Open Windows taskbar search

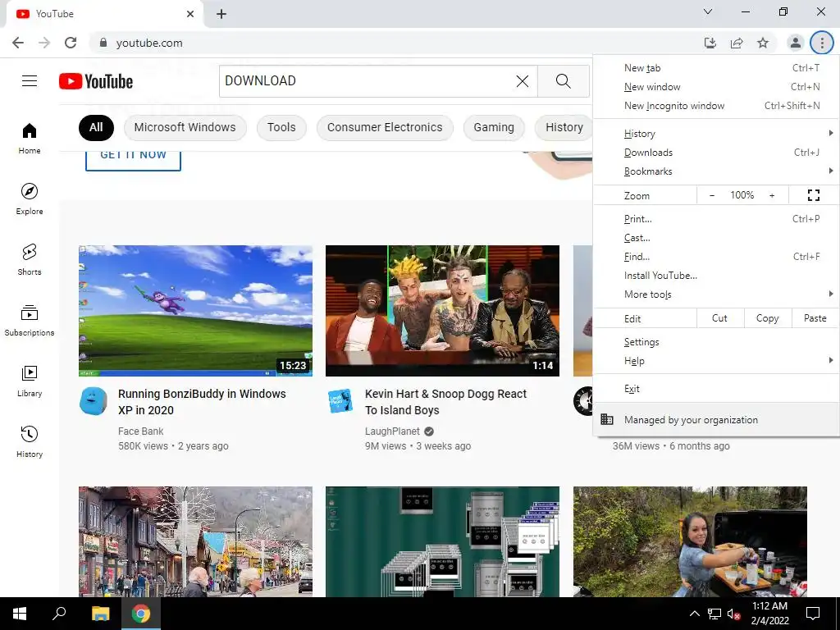pyautogui.click(x=59, y=614)
